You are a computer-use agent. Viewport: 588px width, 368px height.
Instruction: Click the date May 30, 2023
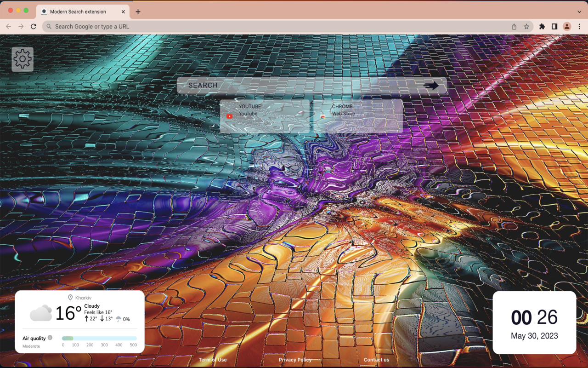(x=534, y=336)
